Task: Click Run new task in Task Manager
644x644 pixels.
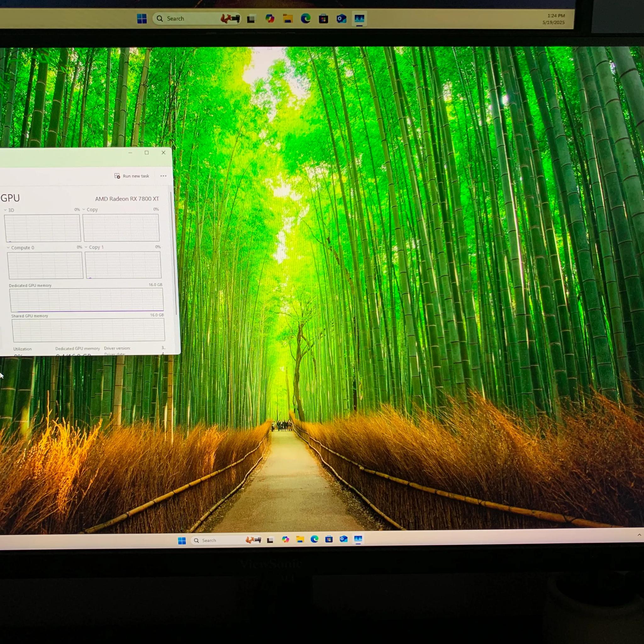Action: (x=132, y=176)
